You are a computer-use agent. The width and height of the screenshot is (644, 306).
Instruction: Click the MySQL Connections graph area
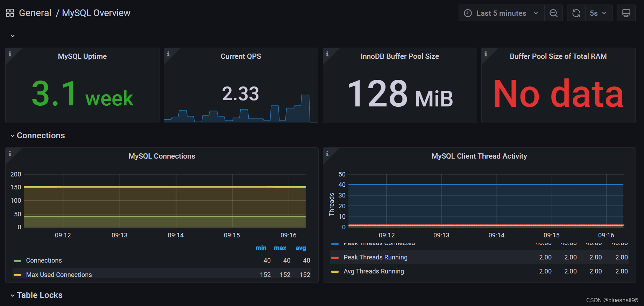[165, 201]
